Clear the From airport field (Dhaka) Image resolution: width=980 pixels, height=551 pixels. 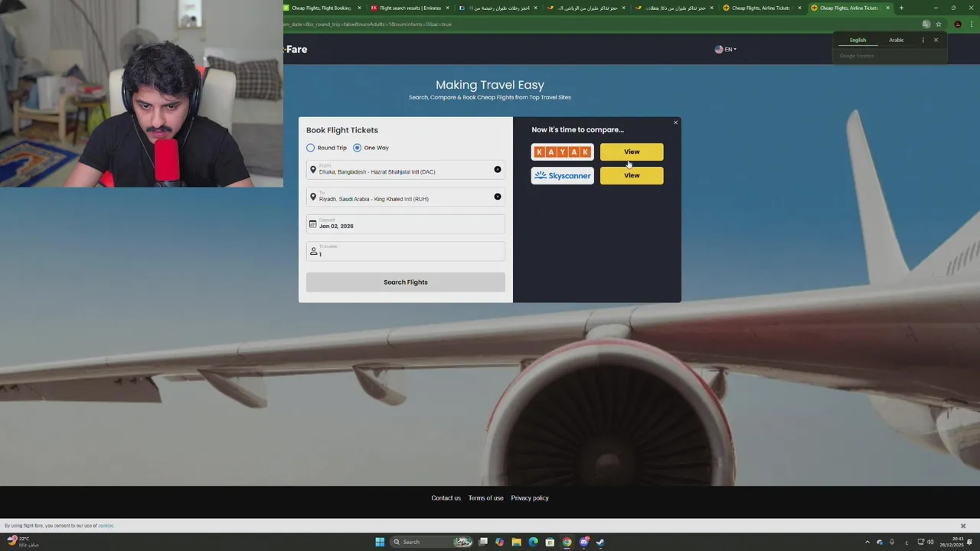pyautogui.click(x=498, y=169)
